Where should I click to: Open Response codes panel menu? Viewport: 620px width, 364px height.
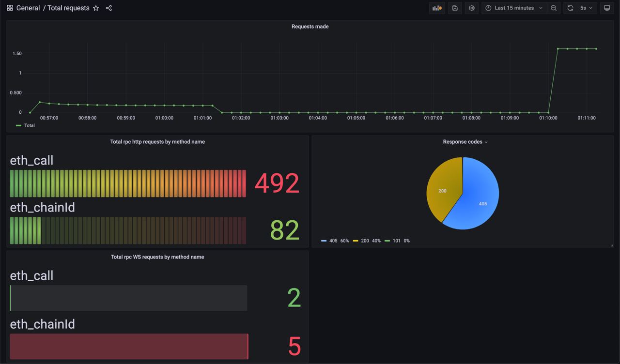[x=465, y=142]
